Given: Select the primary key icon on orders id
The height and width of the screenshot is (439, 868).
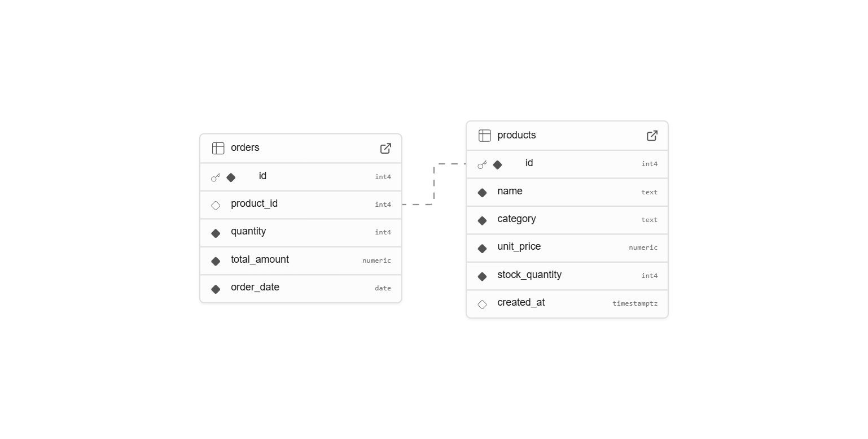Looking at the screenshot, I should tap(215, 177).
